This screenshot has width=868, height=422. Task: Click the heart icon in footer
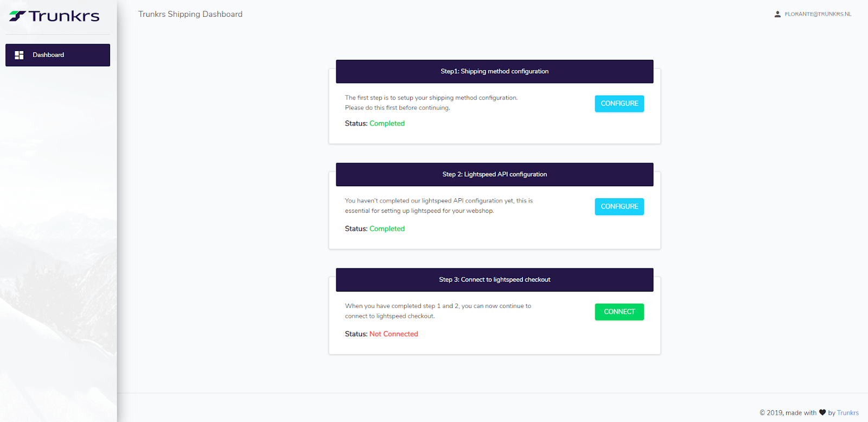[x=822, y=412]
